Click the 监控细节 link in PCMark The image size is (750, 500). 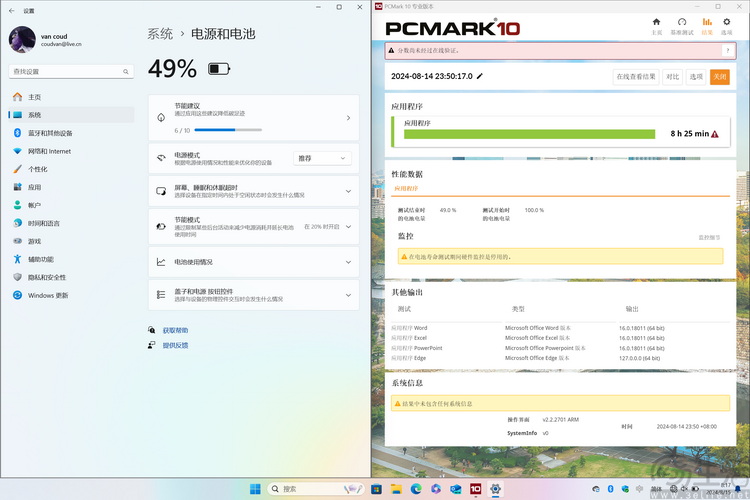[x=709, y=237]
